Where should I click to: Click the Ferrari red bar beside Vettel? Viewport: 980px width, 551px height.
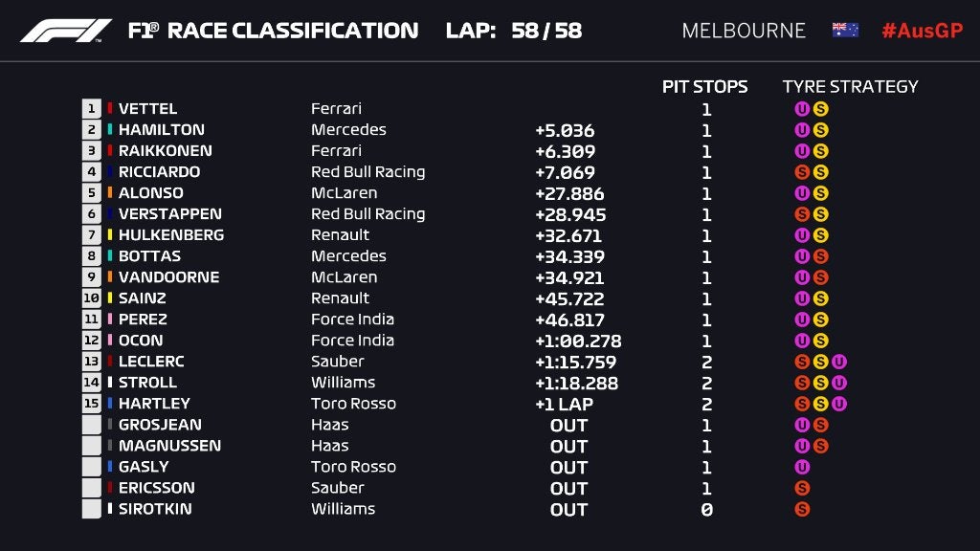[110, 109]
